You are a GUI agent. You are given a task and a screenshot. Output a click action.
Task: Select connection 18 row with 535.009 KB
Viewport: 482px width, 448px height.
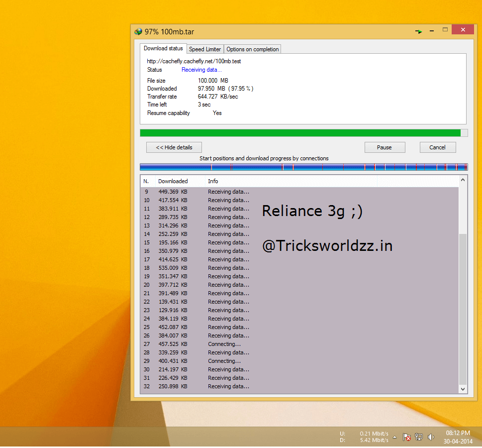click(x=300, y=268)
